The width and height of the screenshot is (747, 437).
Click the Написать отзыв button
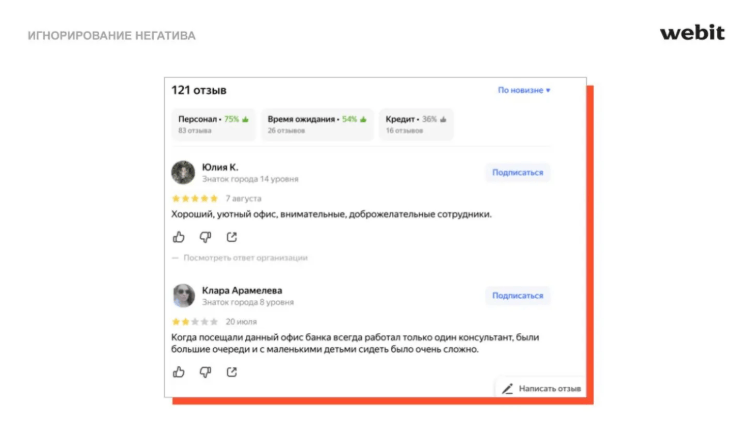542,388
